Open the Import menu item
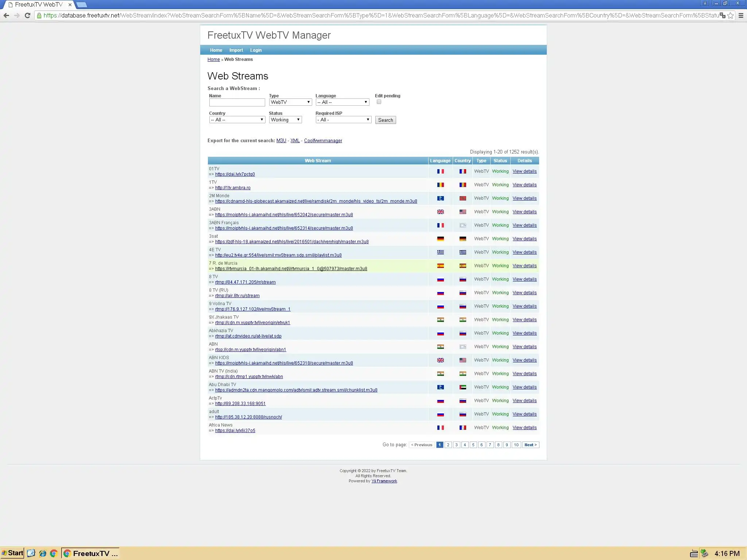Image resolution: width=747 pixels, height=560 pixels. pos(236,50)
